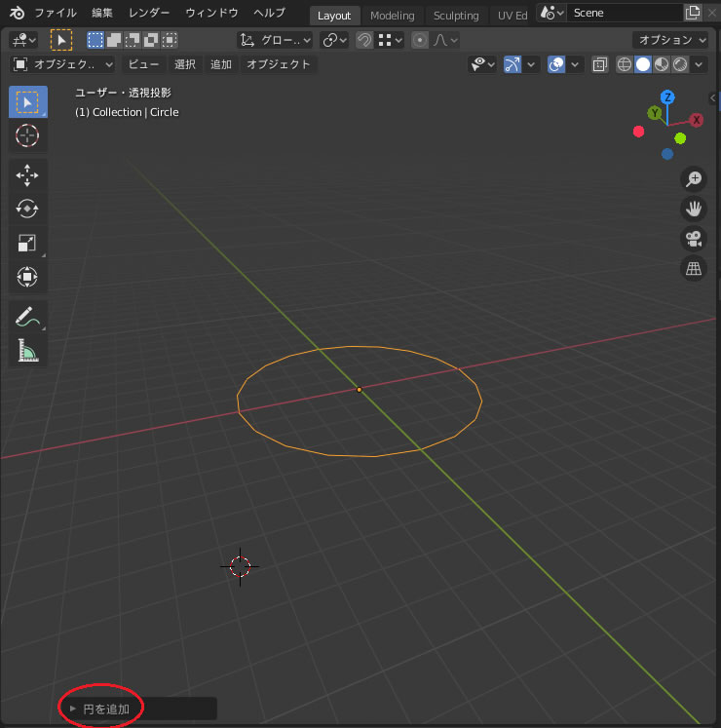
Task: Toggle X-ray mode in the header
Action: tap(600, 64)
